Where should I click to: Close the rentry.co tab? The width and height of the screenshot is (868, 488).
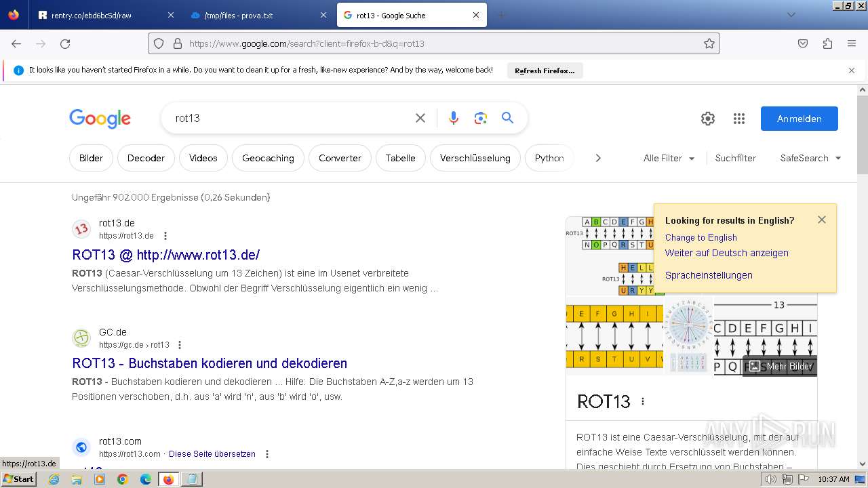pyautogui.click(x=171, y=15)
